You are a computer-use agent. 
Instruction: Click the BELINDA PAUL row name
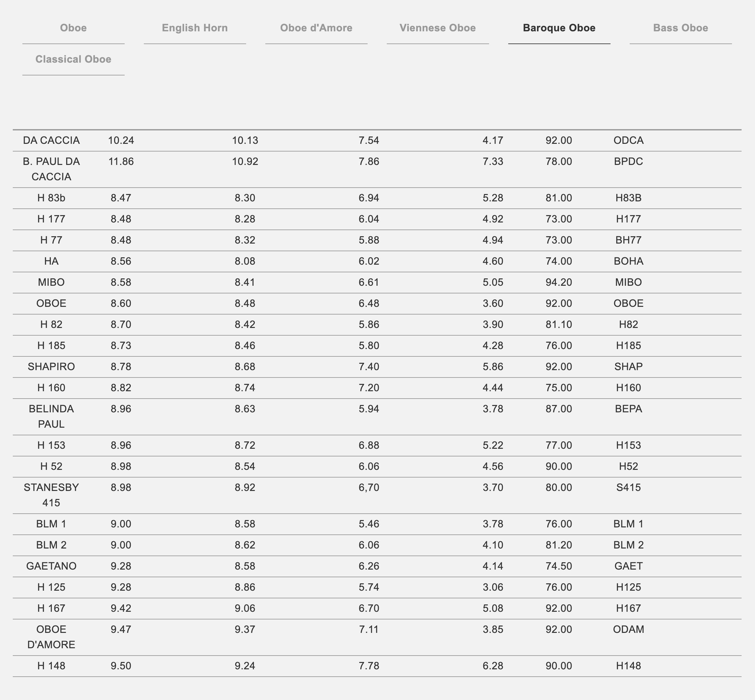click(51, 416)
